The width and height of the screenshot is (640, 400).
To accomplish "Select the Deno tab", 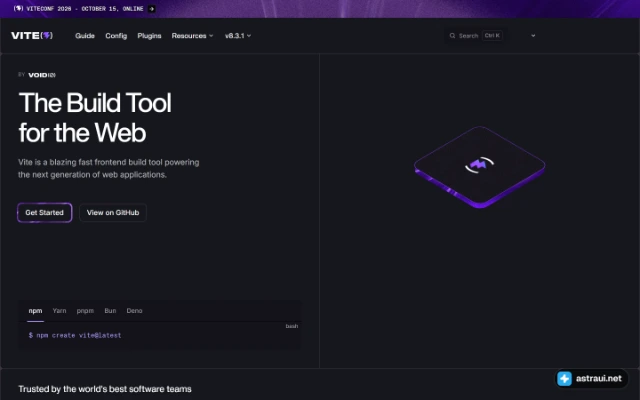I will click(x=134, y=311).
